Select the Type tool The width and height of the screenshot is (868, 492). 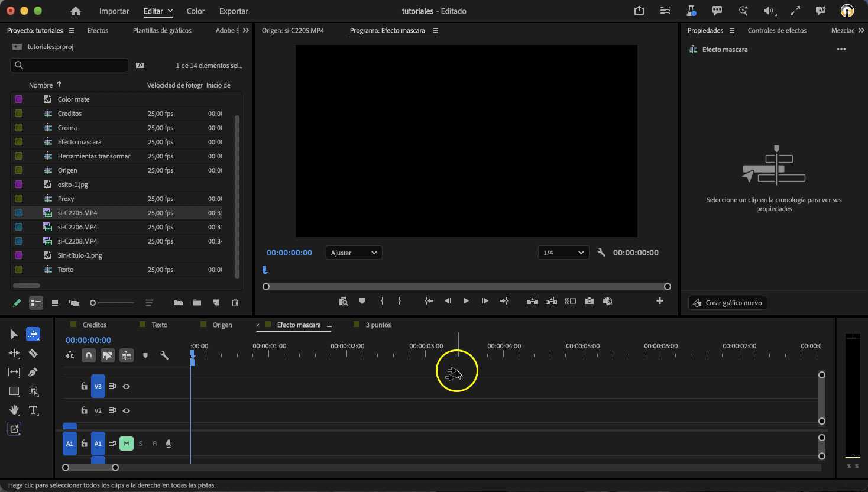(x=33, y=410)
